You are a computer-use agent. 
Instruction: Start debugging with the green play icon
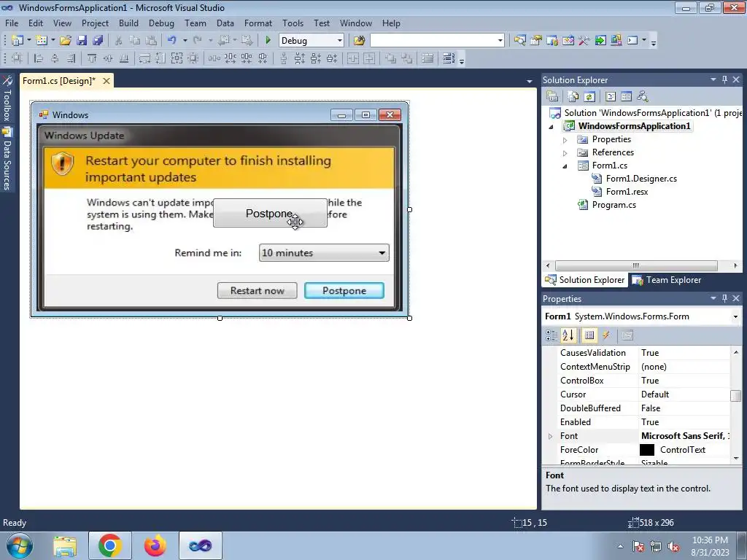tap(268, 41)
